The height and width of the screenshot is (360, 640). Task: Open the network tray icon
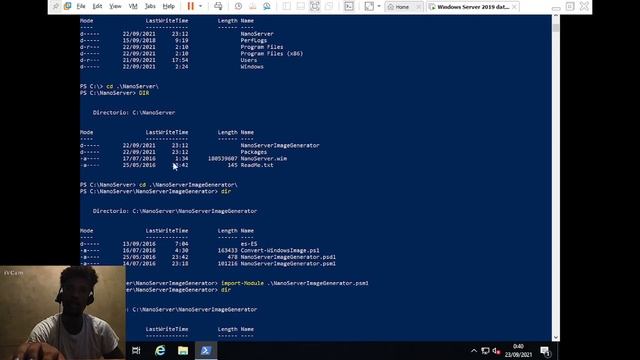(485, 351)
